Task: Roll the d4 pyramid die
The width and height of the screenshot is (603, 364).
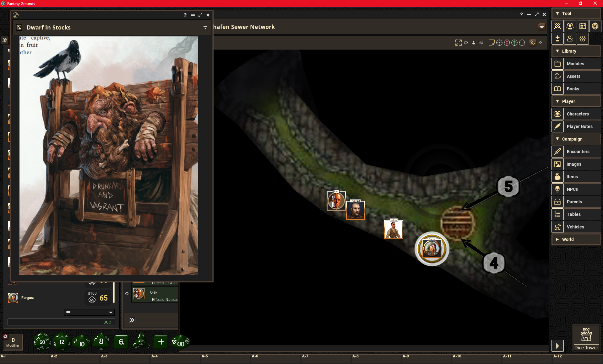Action: 140,341
